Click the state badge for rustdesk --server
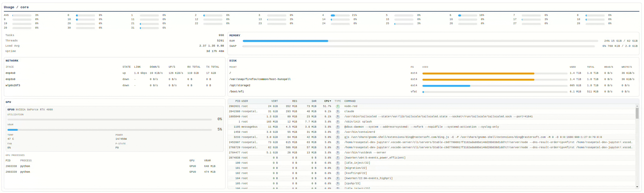This screenshot has width=644, height=193. click(338, 153)
